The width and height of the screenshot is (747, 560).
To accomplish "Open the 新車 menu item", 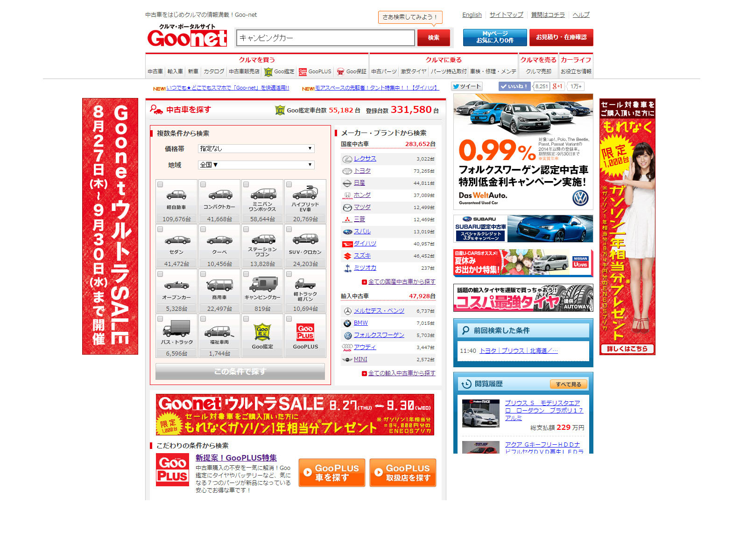I will coord(193,71).
